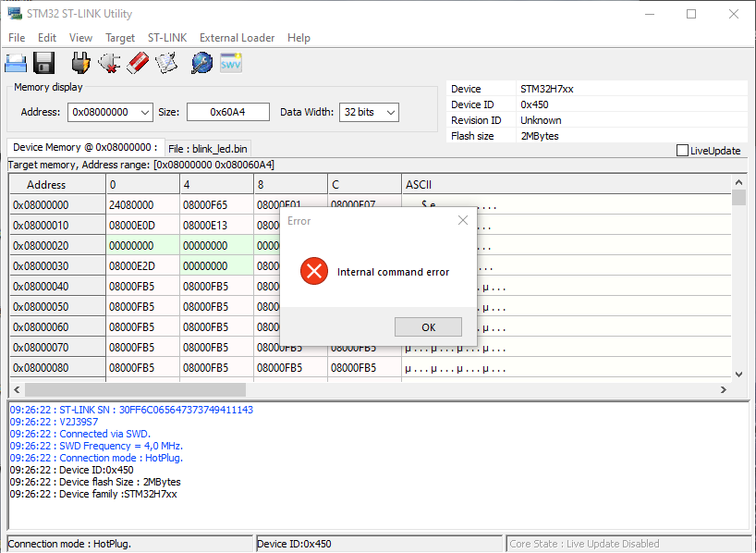Click the horizontal scrollbar thumb
Image resolution: width=756 pixels, height=553 pixels.
click(x=136, y=389)
